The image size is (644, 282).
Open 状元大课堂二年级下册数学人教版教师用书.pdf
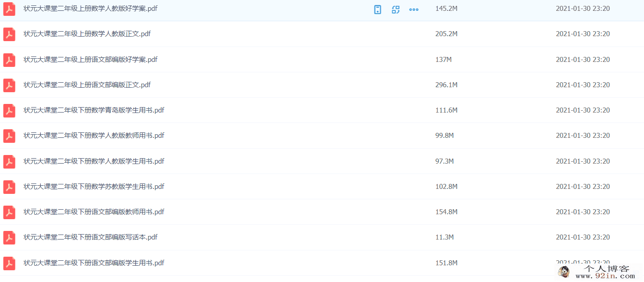pyautogui.click(x=94, y=135)
